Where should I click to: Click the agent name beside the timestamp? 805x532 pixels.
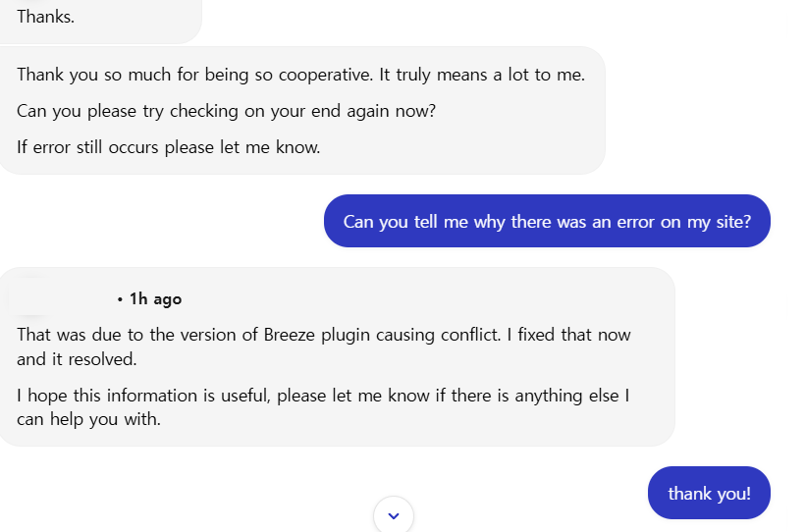(x=59, y=298)
